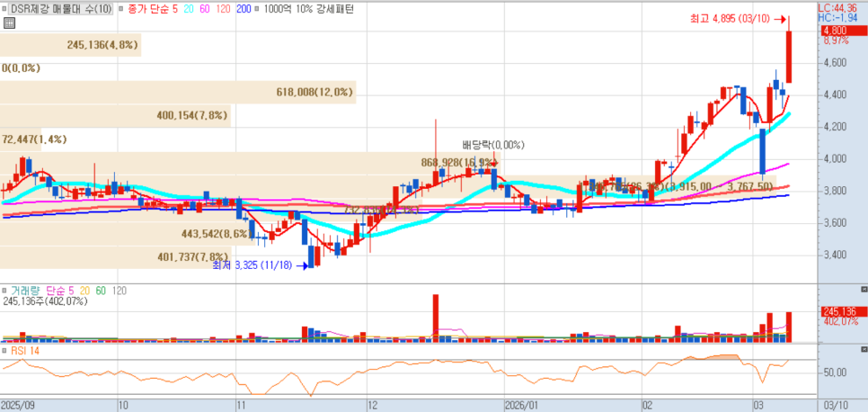Click the 3,400 price axis label

click(x=835, y=255)
